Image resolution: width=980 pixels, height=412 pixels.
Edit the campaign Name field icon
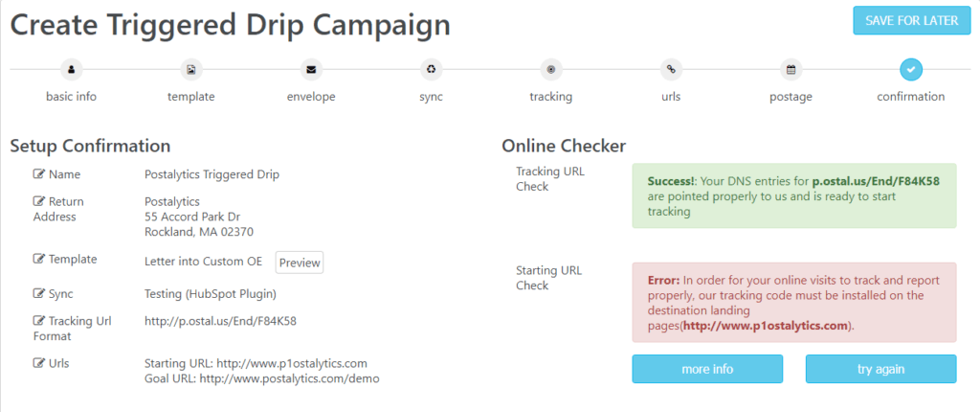38,174
